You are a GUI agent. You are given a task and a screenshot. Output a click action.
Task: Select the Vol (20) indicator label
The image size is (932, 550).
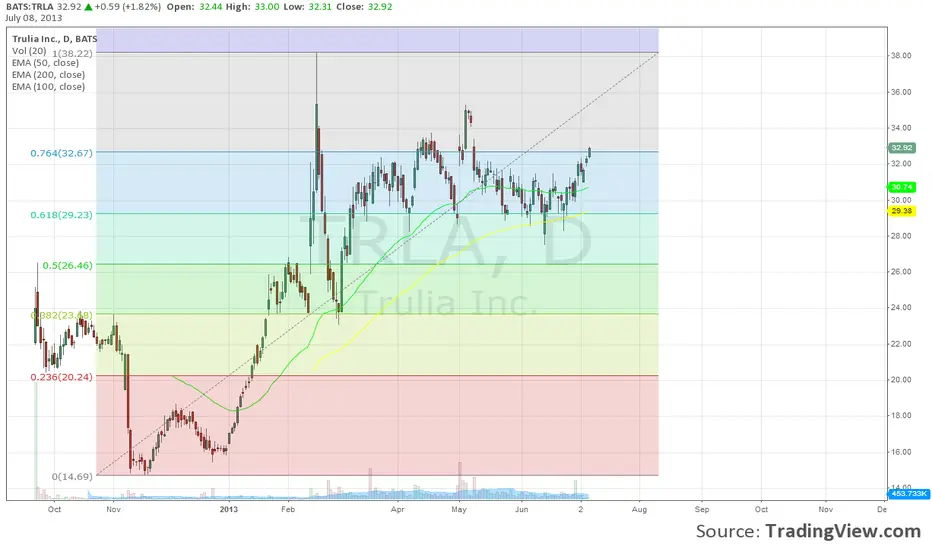coord(29,51)
